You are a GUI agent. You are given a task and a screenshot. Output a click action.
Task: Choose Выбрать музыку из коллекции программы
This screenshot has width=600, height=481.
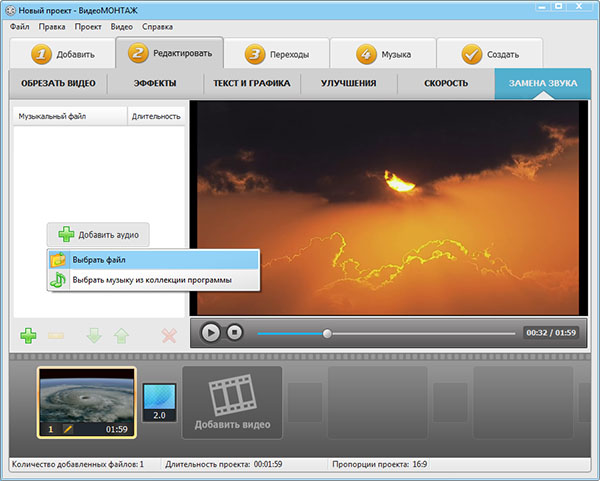[153, 280]
